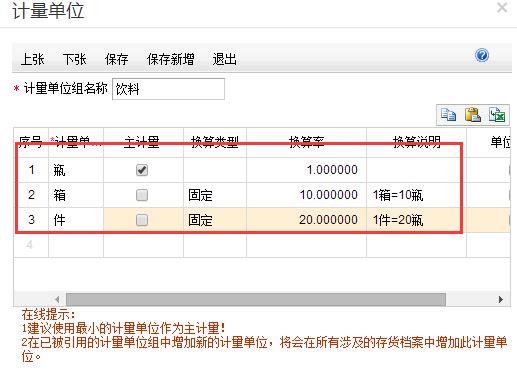This screenshot has width=517, height=373.
Task: Click the 换算说明 column header
Action: coord(416,142)
